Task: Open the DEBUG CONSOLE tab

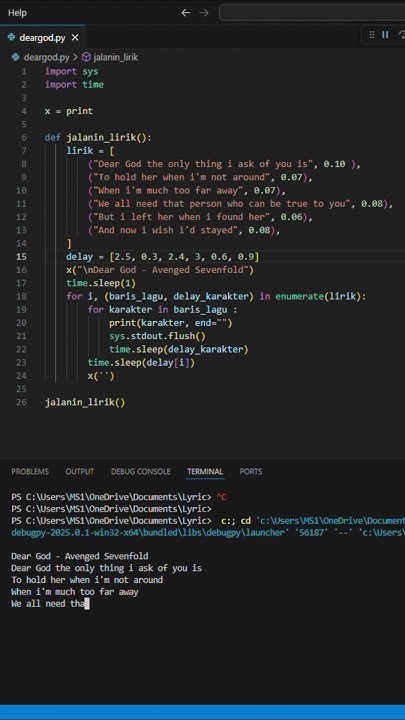Action: point(141,472)
